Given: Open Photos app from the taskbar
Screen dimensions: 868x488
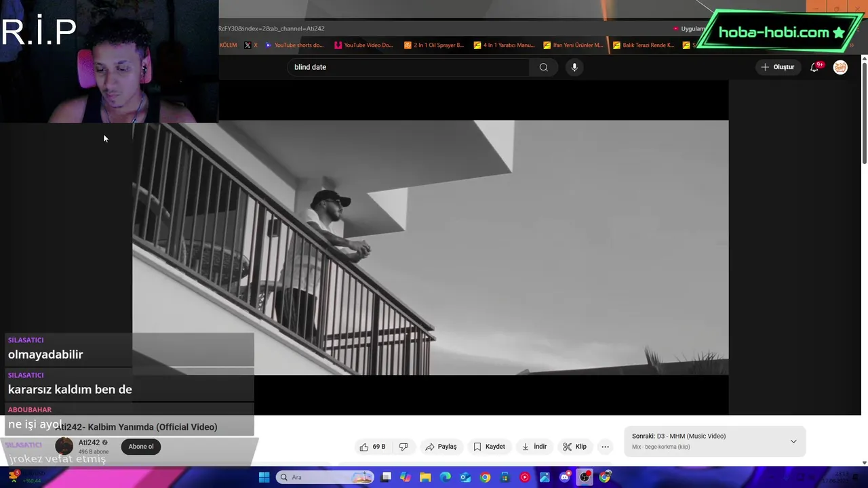Looking at the screenshot, I should coord(545,477).
